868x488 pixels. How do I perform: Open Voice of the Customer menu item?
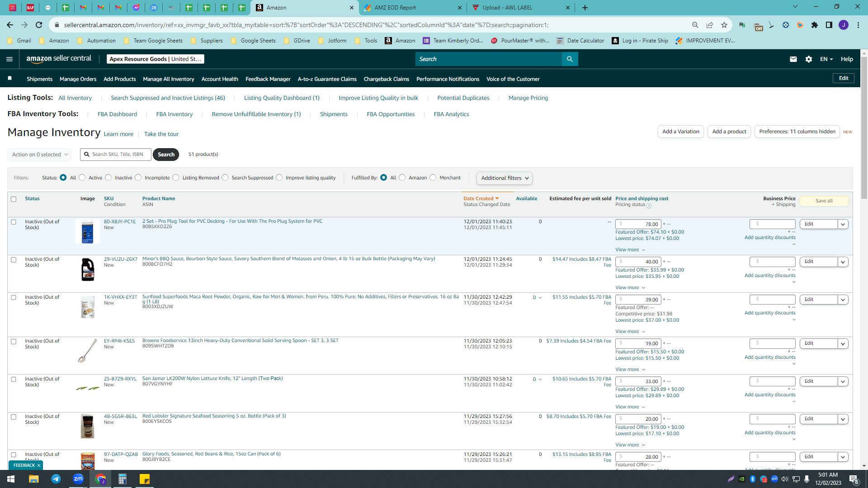[513, 79]
